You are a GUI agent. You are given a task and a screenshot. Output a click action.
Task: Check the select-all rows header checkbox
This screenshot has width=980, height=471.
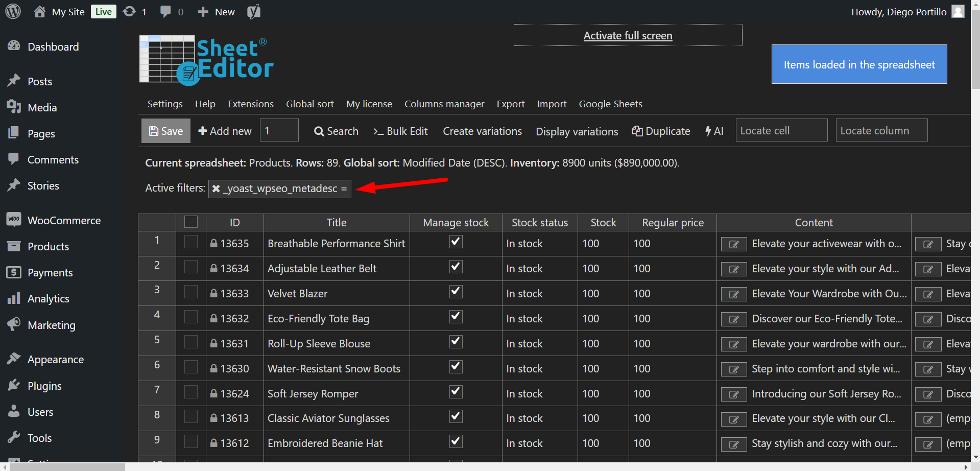191,222
